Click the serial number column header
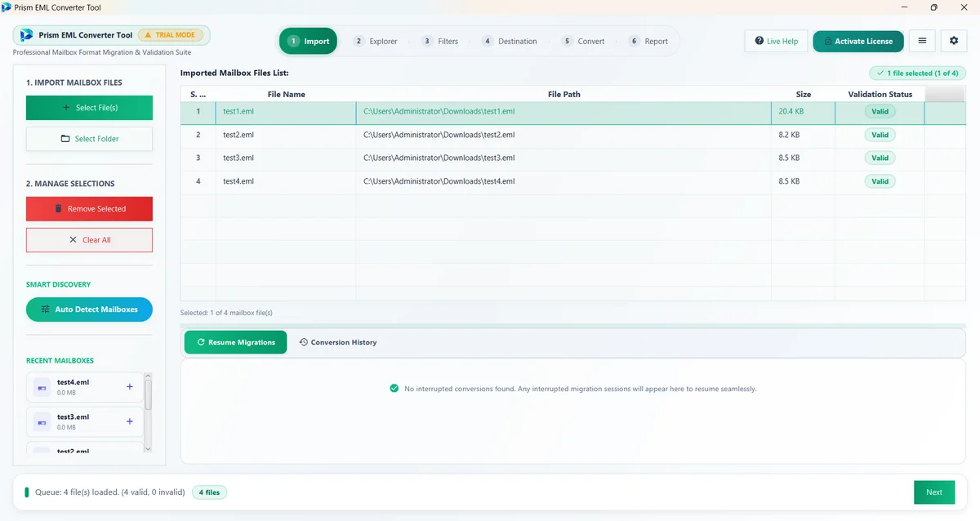Screen dimensions: 980x521 (198, 94)
